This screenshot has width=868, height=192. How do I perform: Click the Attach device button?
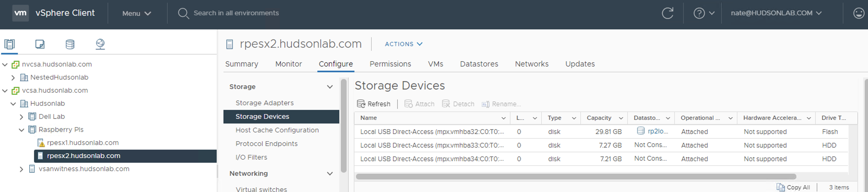point(419,104)
